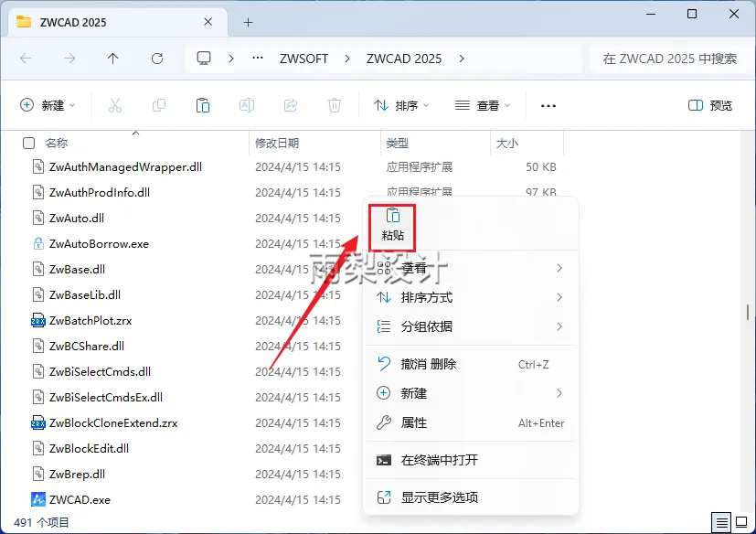Viewport: 756px width, 534px height.
Task: Select file ZwBiSelectCmds.dll
Action: point(100,371)
